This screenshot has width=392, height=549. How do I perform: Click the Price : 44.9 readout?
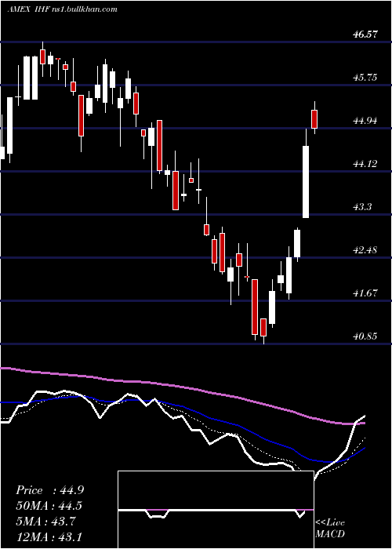(x=49, y=490)
